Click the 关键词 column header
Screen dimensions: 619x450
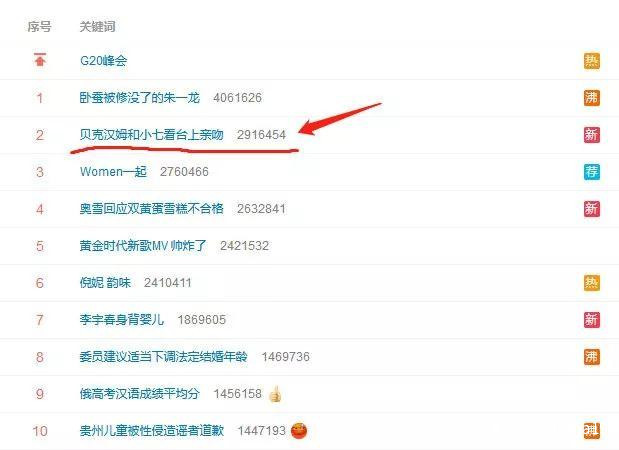click(x=98, y=26)
